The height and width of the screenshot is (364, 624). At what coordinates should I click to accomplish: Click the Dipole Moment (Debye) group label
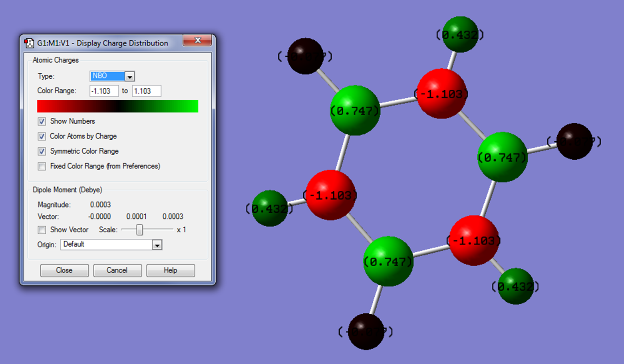pyautogui.click(x=68, y=190)
